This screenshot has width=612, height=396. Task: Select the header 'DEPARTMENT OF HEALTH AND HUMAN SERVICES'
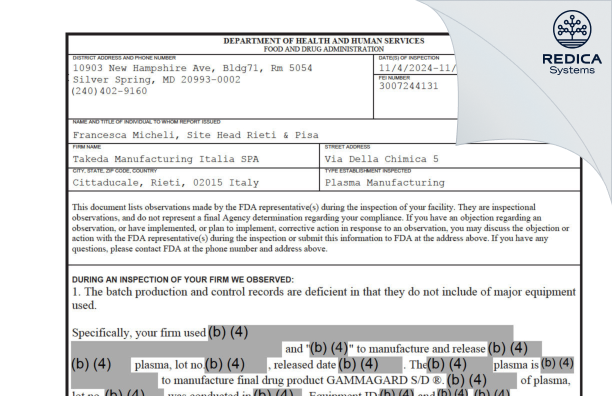[324, 41]
